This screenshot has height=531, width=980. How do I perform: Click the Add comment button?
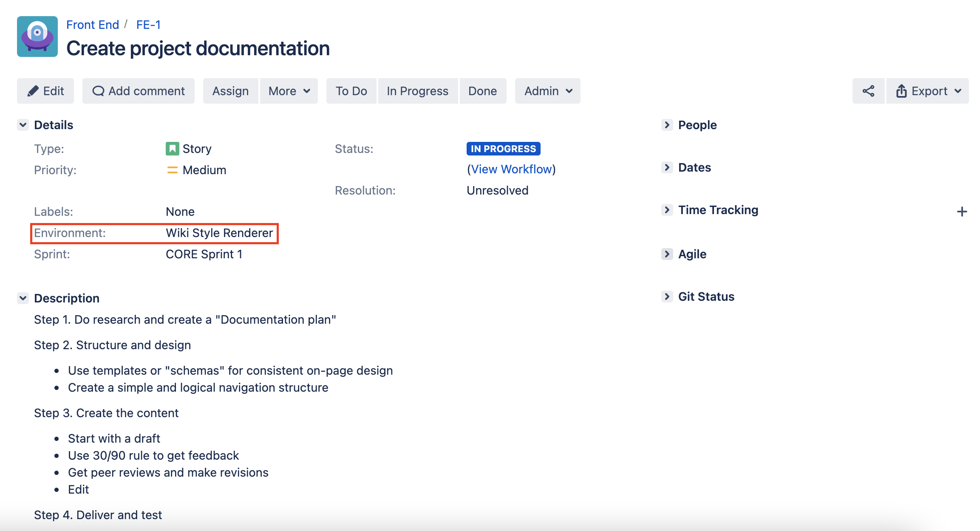click(x=139, y=91)
